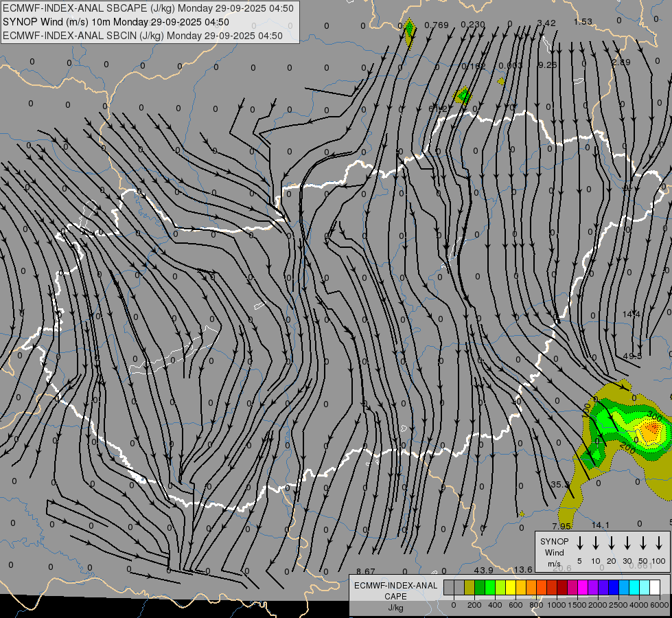Click the 5 m/s wind arrow in legend
This screenshot has height=618, width=672.
[x=579, y=542]
